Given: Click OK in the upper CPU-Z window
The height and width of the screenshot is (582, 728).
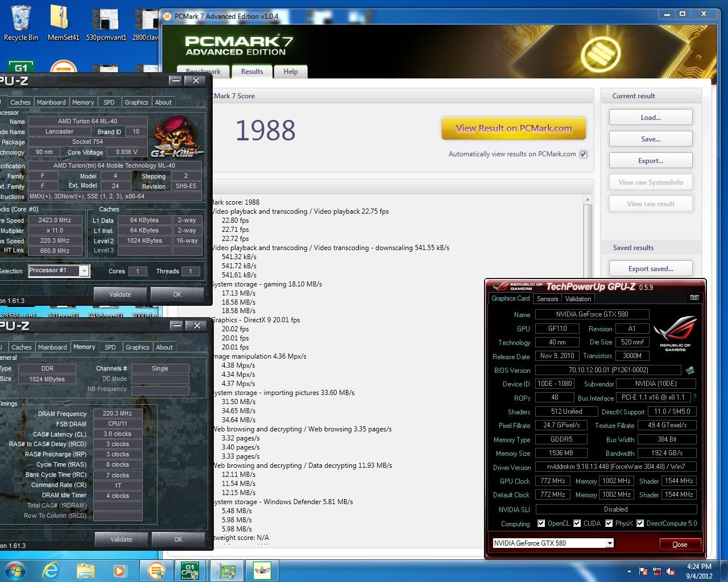Looking at the screenshot, I should pos(177,294).
